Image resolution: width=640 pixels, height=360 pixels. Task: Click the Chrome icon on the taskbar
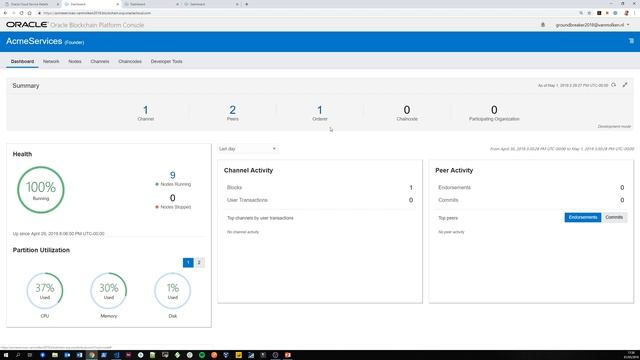tap(92, 355)
